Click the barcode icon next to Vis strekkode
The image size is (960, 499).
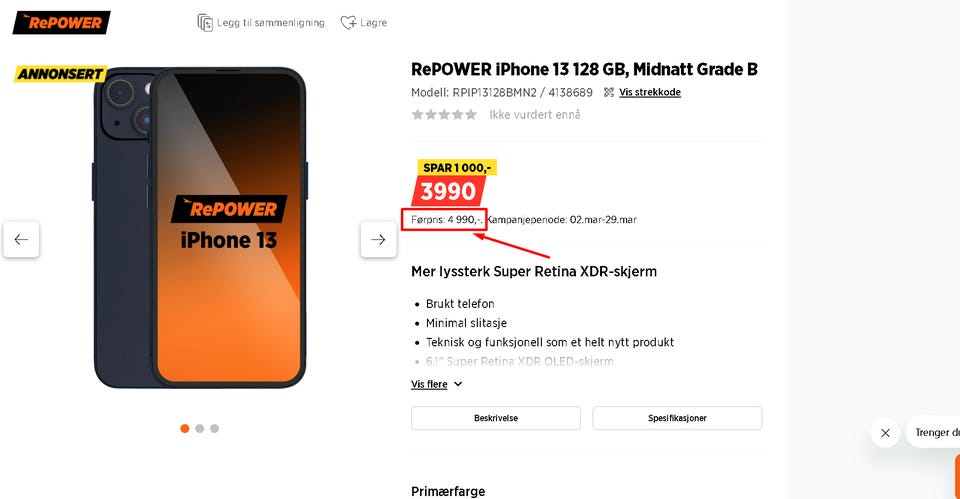(609, 92)
